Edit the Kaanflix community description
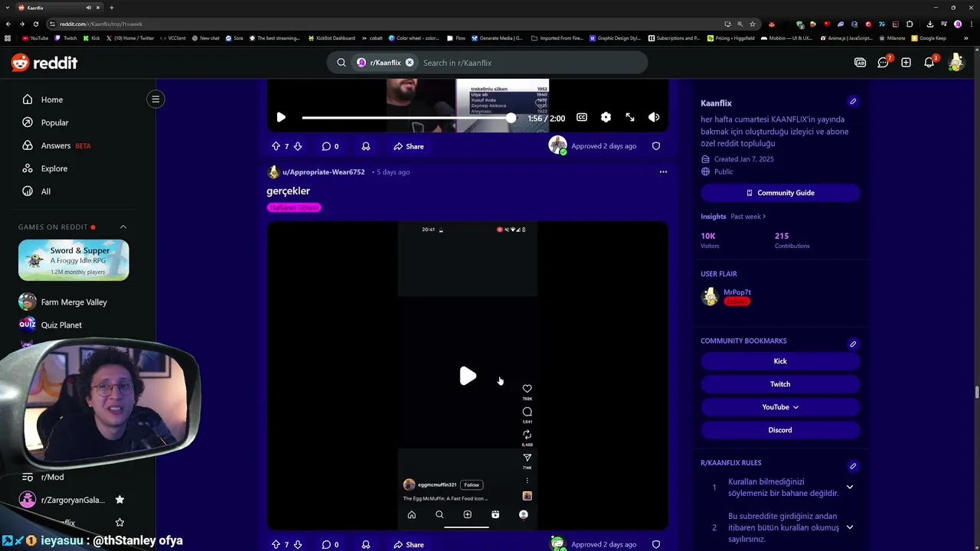The height and width of the screenshot is (551, 980). tap(853, 102)
